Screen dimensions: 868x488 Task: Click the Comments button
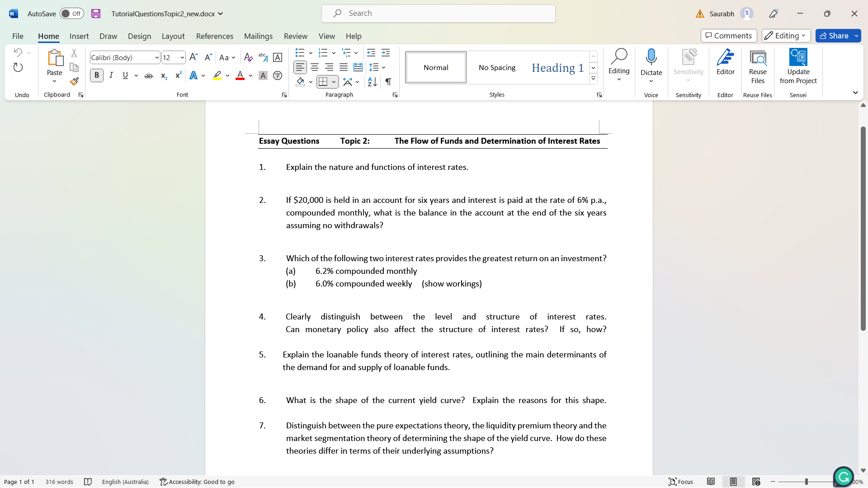click(728, 36)
